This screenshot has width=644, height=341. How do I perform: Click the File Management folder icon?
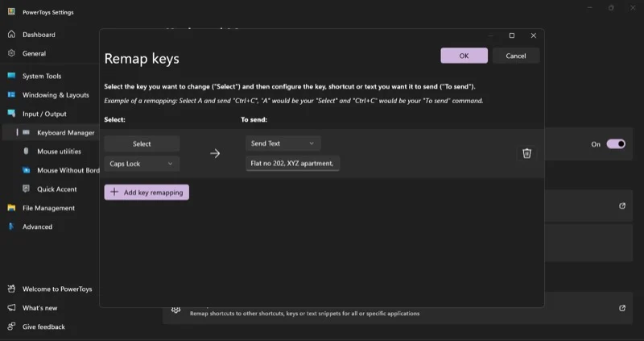click(x=11, y=208)
